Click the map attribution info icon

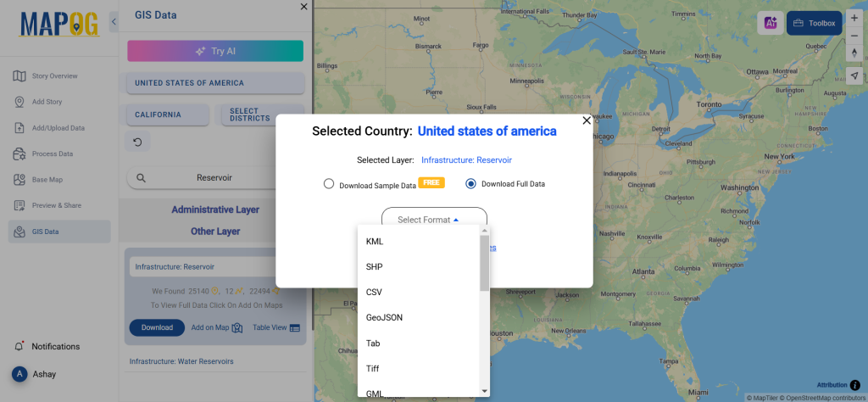854,385
